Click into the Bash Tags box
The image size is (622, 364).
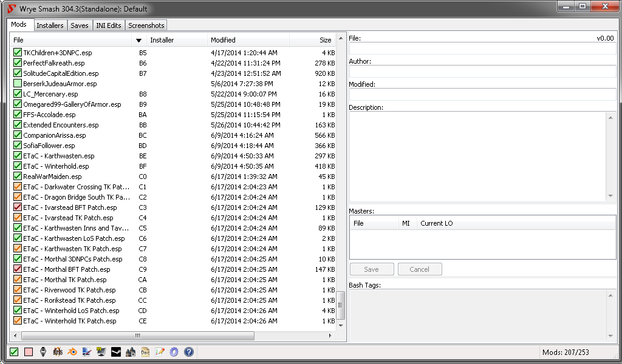tap(478, 315)
